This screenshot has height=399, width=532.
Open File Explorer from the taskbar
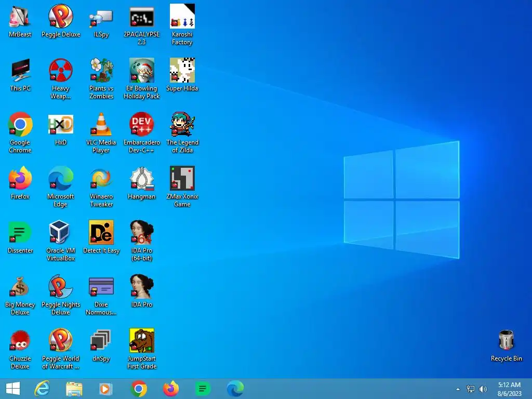74,389
